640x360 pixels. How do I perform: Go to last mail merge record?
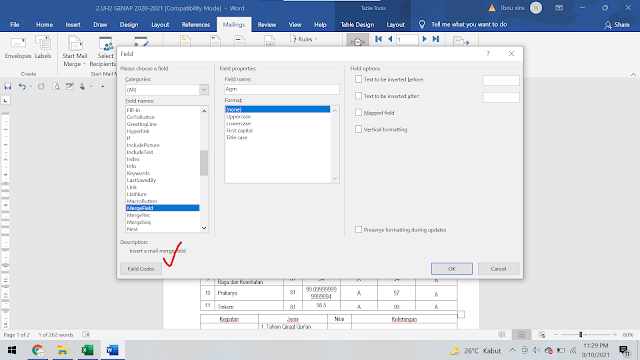[436, 39]
